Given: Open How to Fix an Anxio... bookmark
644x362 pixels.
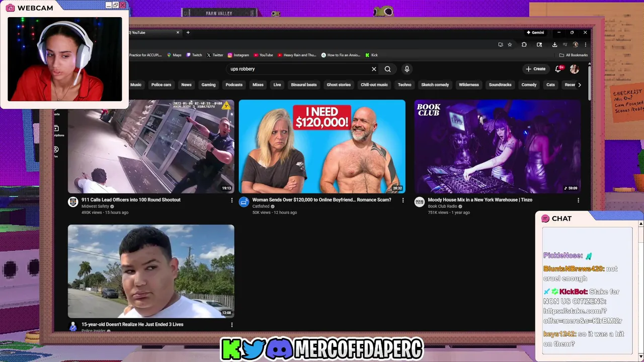Looking at the screenshot, I should pyautogui.click(x=341, y=55).
